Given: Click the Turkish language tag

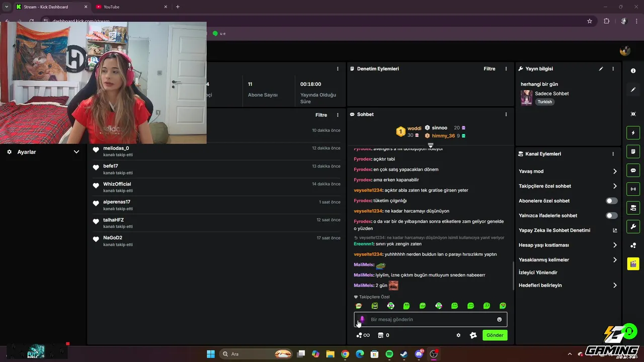Looking at the screenshot, I should coord(544,102).
